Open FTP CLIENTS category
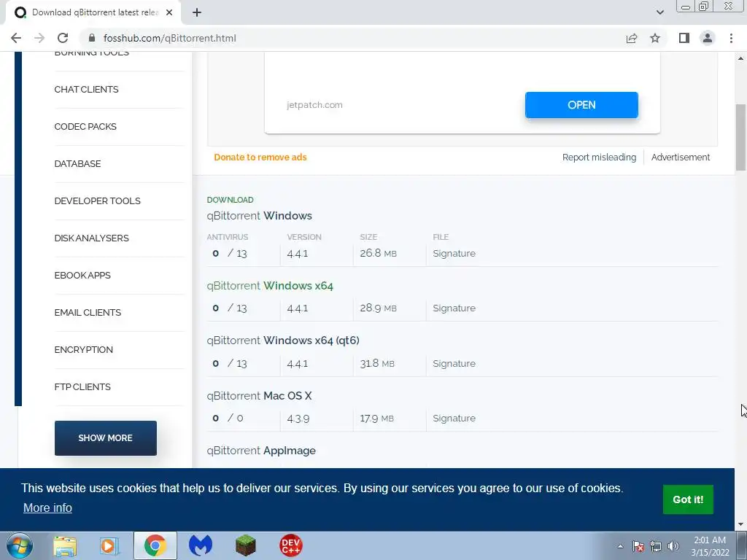This screenshot has height=560, width=747. (82, 386)
